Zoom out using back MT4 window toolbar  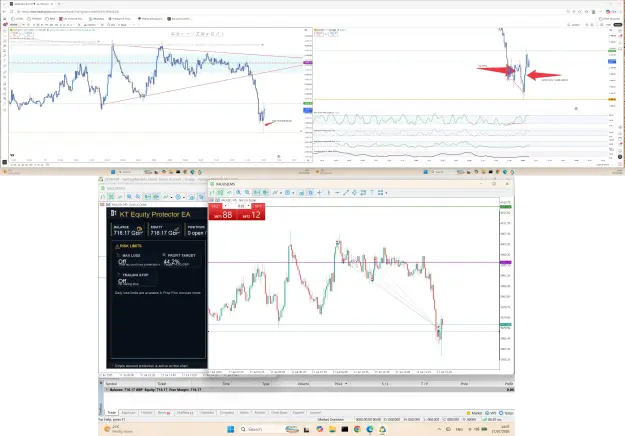point(138,196)
